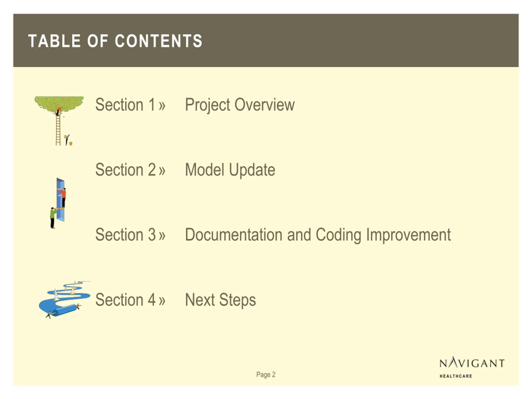Select the Section 1 label
Viewport: 532px width, 399px height.
click(125, 105)
